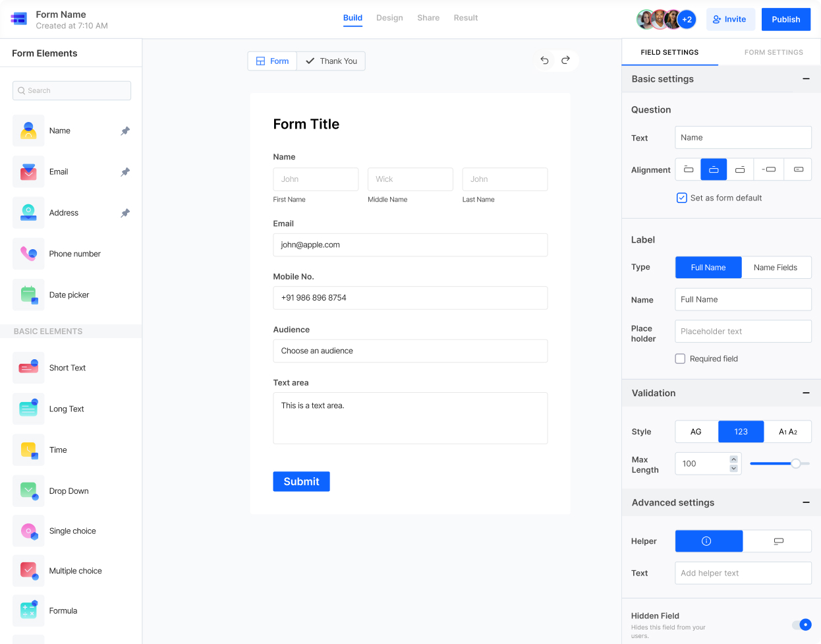This screenshot has height=644, width=821.
Task: Click the redo arrow icon
Action: click(565, 61)
